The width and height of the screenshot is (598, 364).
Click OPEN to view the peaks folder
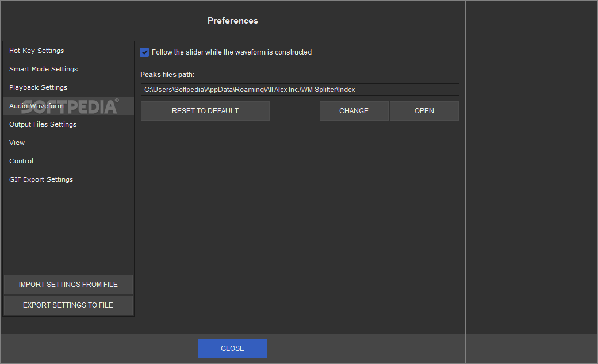pyautogui.click(x=424, y=111)
